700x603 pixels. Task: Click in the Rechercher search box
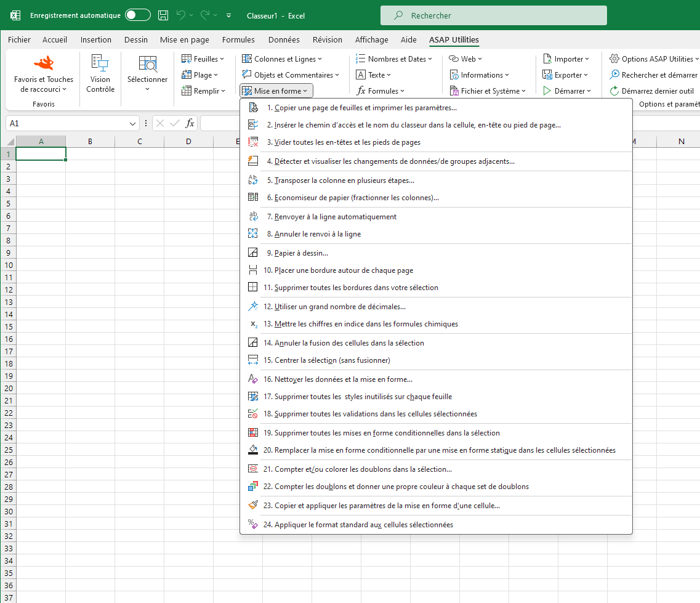(x=493, y=15)
